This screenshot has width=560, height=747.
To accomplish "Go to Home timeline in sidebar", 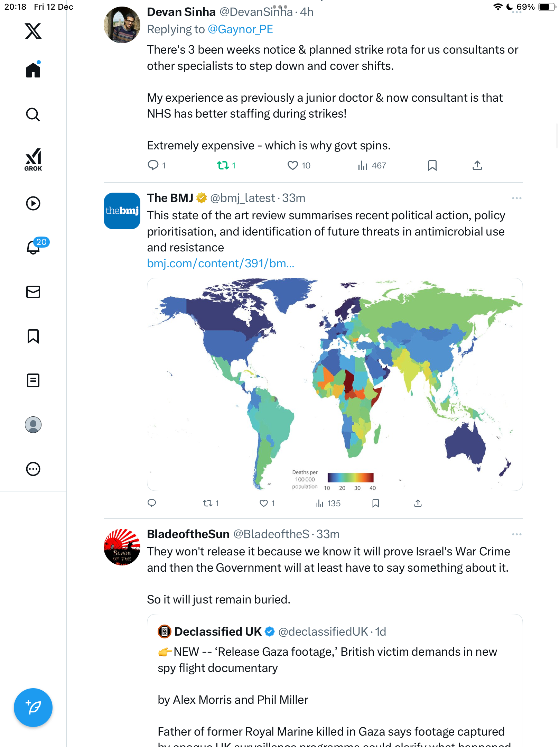I will pyautogui.click(x=33, y=70).
